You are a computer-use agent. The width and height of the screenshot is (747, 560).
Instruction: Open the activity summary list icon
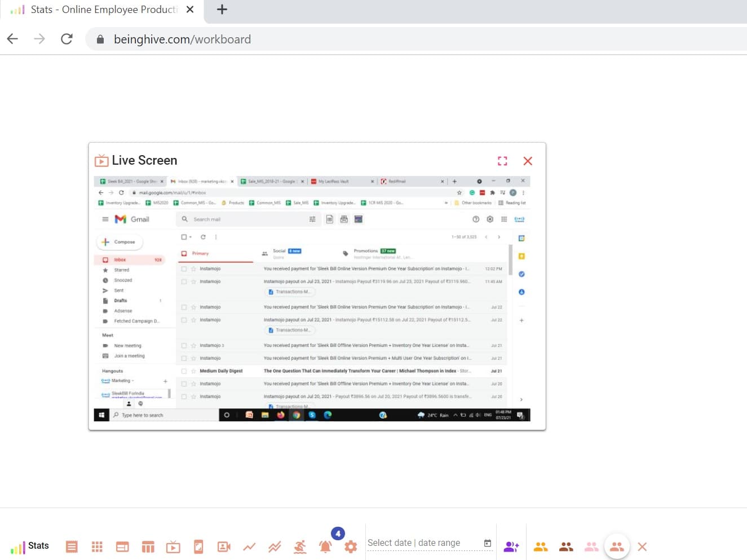click(72, 546)
